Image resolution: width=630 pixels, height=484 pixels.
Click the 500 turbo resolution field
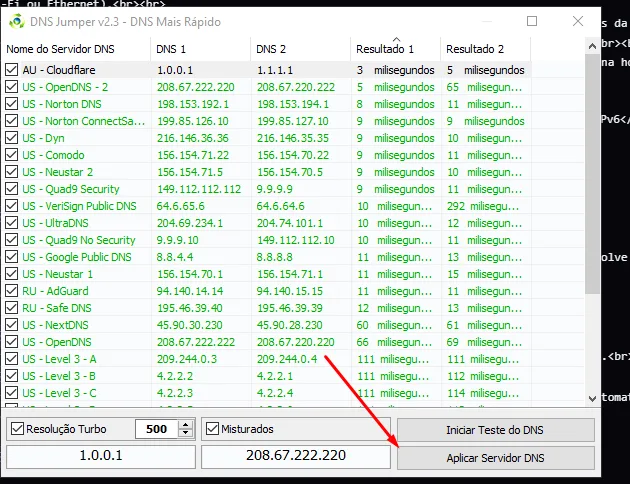(157, 429)
